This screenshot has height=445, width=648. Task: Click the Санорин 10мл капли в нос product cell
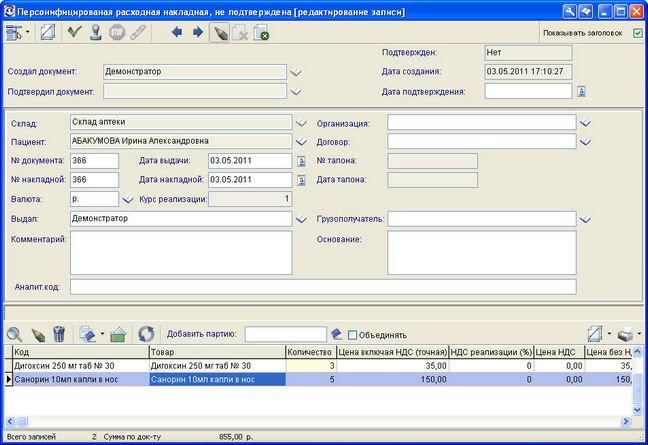(x=217, y=379)
